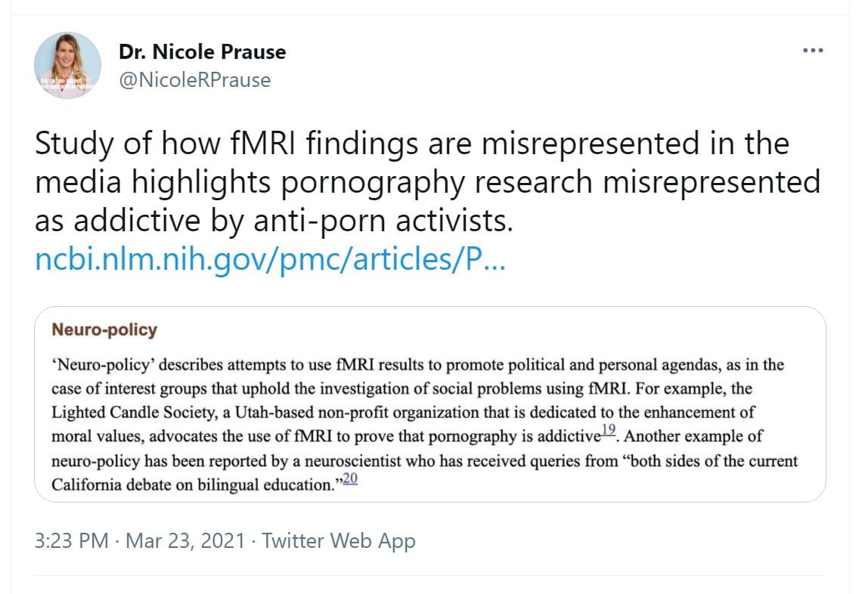This screenshot has width=868, height=594.
Task: Click the display name "Dr. Nicole Prause"
Action: tap(203, 52)
